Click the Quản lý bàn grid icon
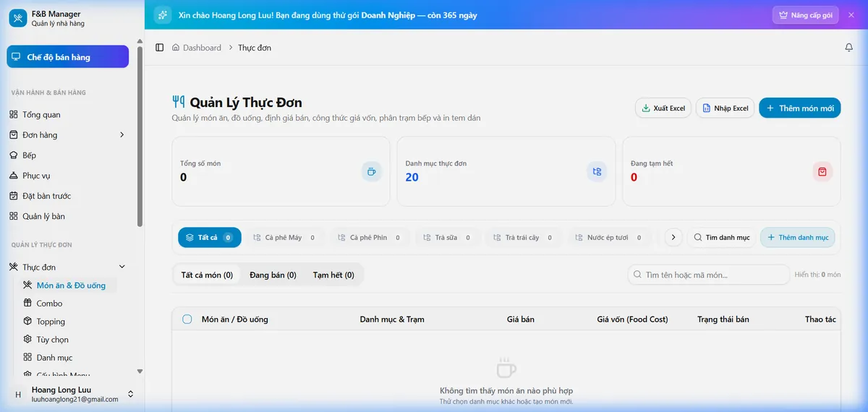This screenshot has height=412, width=868. point(14,216)
